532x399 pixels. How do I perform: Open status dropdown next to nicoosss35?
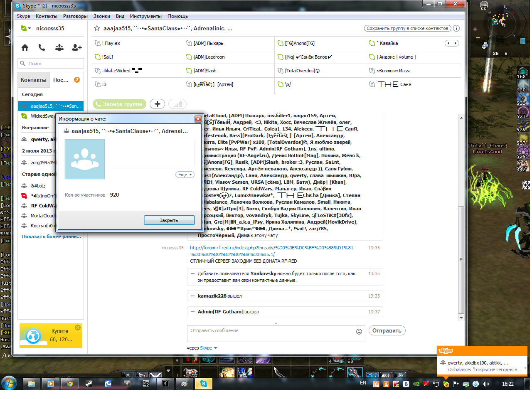(x=30, y=28)
